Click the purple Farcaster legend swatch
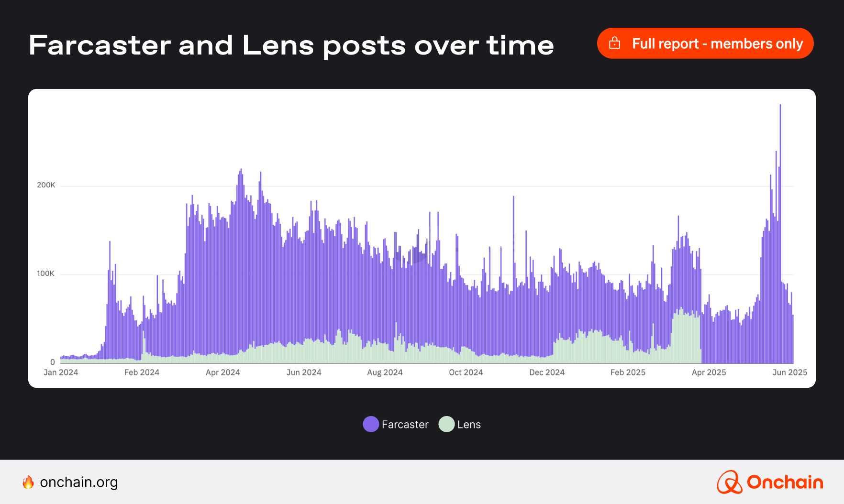844x504 pixels. point(371,424)
